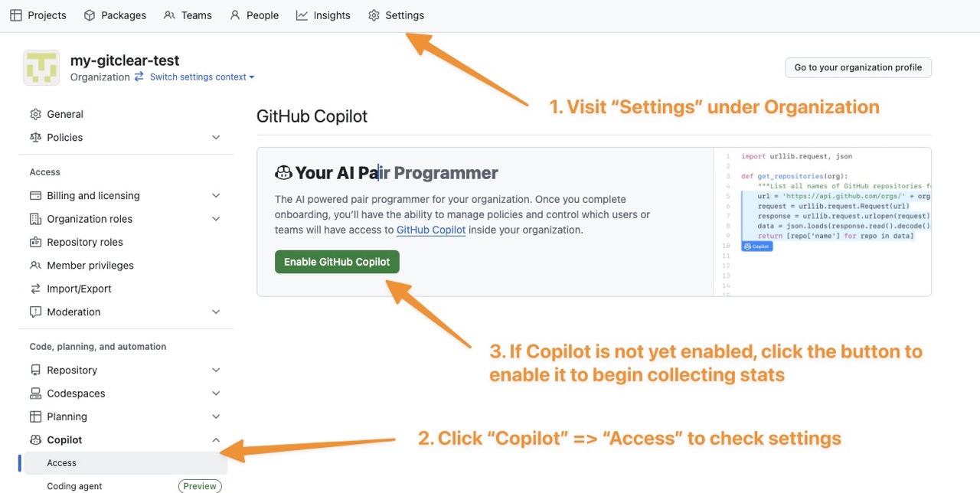Click the Projects table icon

coord(15,15)
